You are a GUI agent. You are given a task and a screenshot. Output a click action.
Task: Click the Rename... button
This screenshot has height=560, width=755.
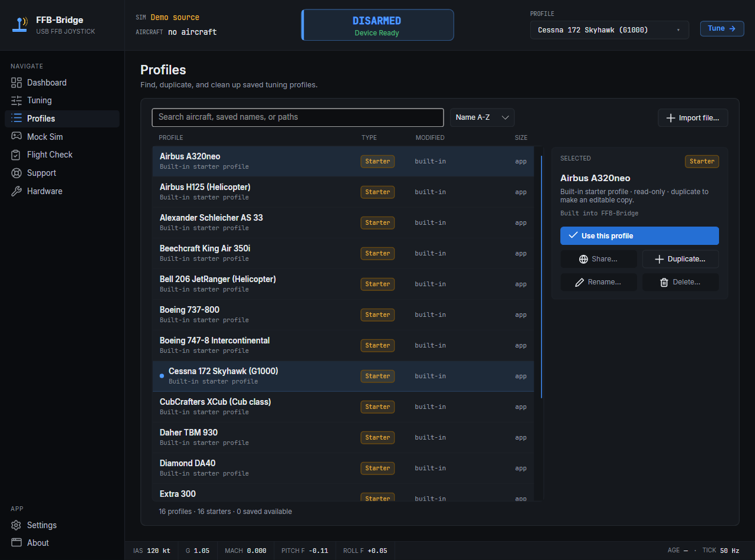(x=598, y=282)
